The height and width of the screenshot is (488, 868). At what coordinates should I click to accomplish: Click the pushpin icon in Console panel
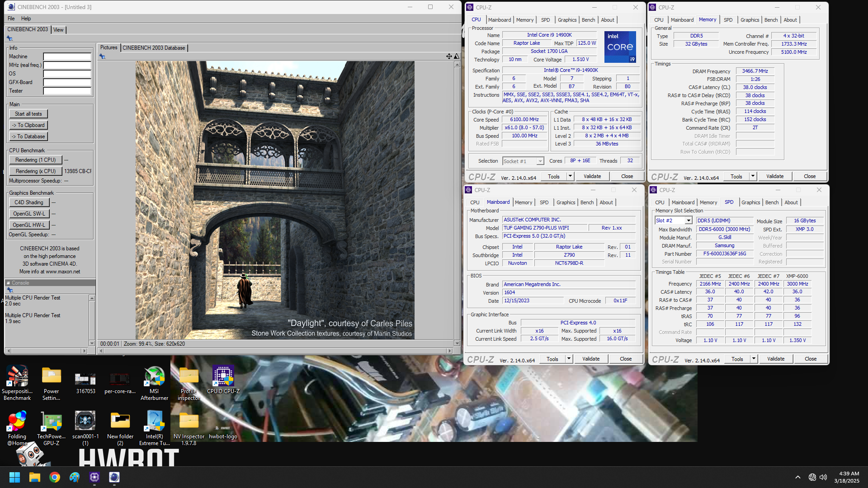(9, 290)
